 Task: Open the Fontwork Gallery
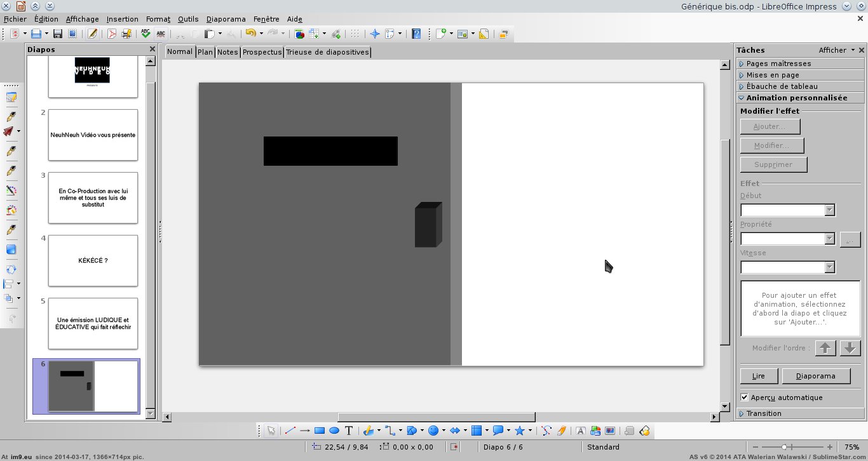581,431
